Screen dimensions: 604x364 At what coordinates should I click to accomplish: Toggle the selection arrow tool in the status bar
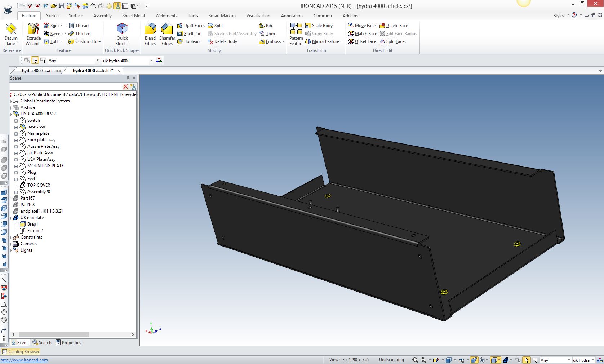pos(527,360)
